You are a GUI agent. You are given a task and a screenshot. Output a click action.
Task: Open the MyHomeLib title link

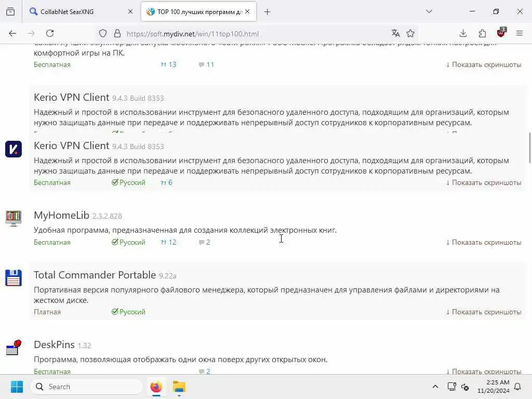[x=61, y=215]
